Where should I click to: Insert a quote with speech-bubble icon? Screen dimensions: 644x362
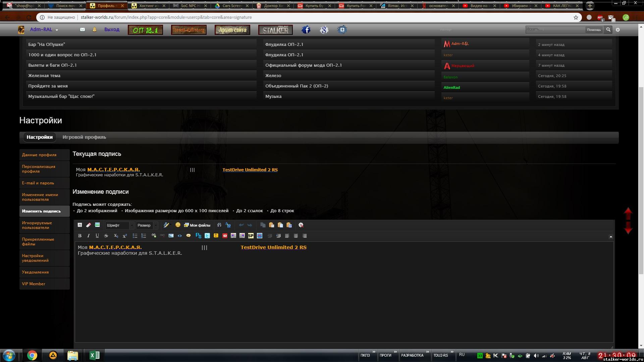click(x=189, y=236)
